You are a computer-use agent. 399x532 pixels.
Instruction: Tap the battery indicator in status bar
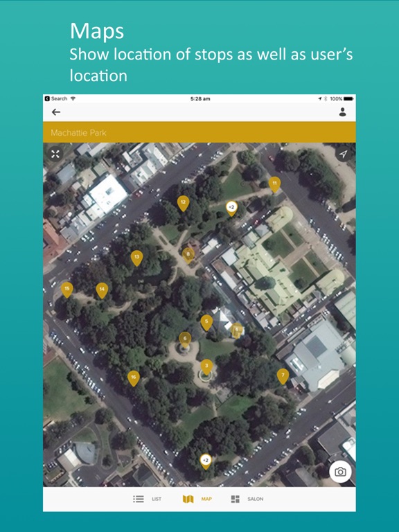(x=348, y=99)
